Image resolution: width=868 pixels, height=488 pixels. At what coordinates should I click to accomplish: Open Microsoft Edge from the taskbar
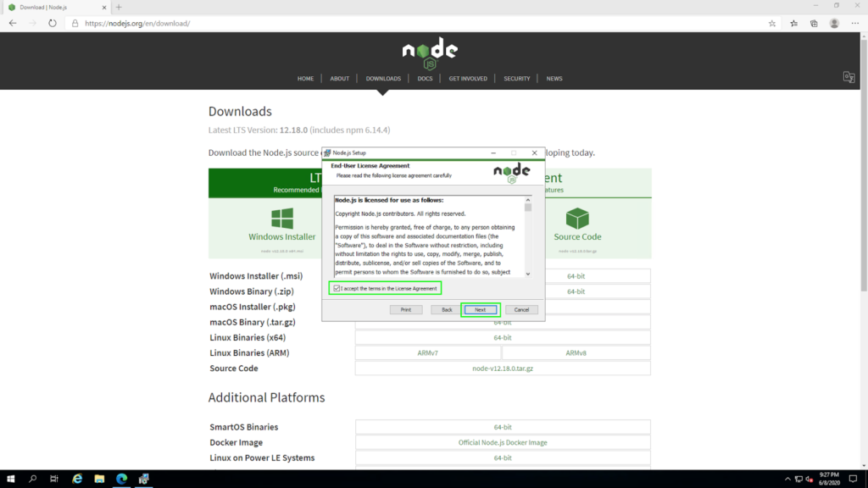[121, 479]
